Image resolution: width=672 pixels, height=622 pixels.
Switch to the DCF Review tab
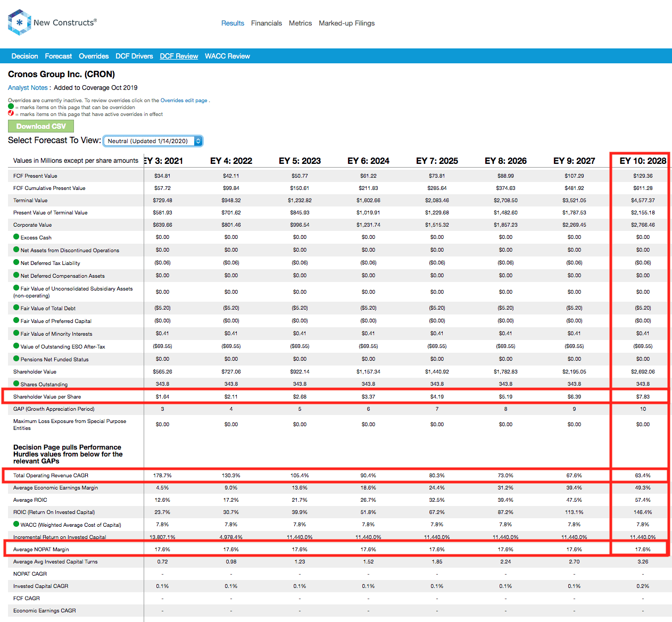(179, 56)
